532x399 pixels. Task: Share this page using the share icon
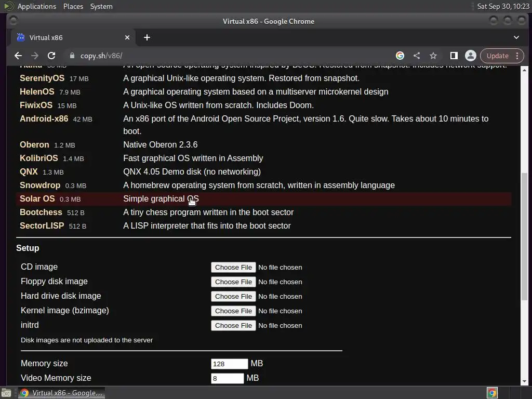[x=417, y=56]
